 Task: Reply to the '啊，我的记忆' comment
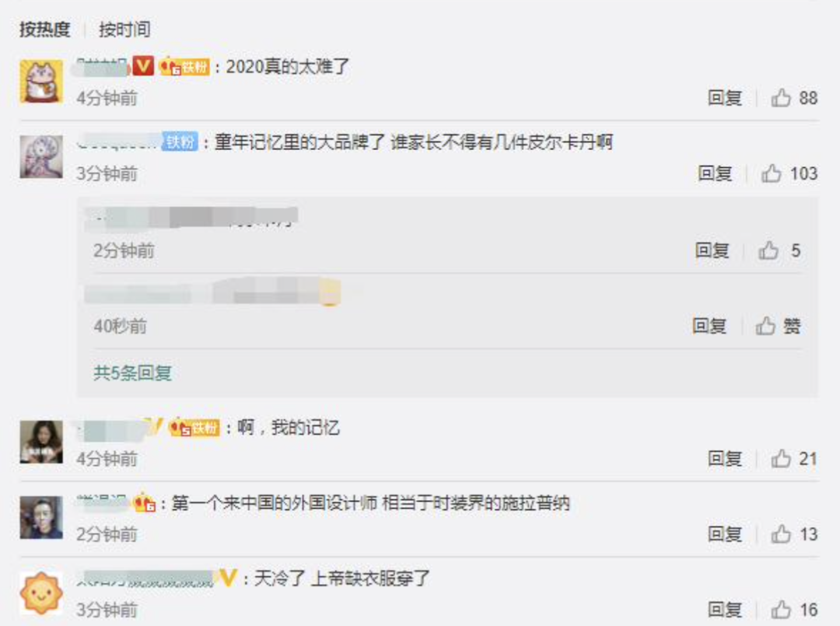pos(725,458)
